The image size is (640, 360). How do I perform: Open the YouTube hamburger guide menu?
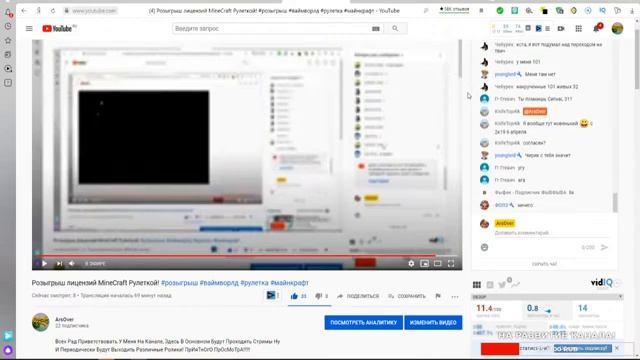tap(29, 29)
